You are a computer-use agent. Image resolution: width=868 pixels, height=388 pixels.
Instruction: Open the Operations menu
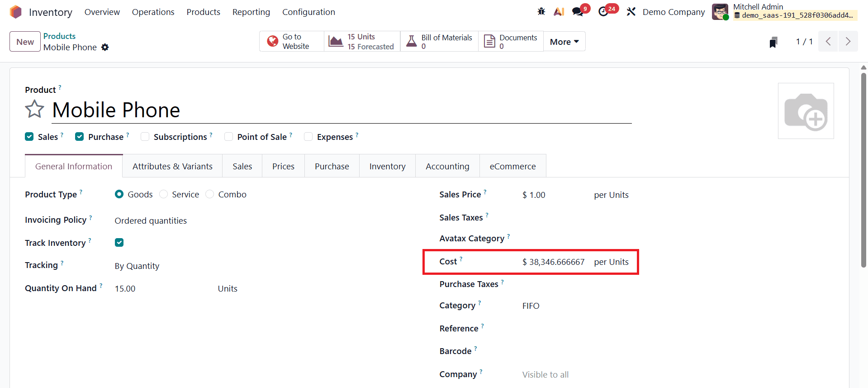tap(153, 12)
